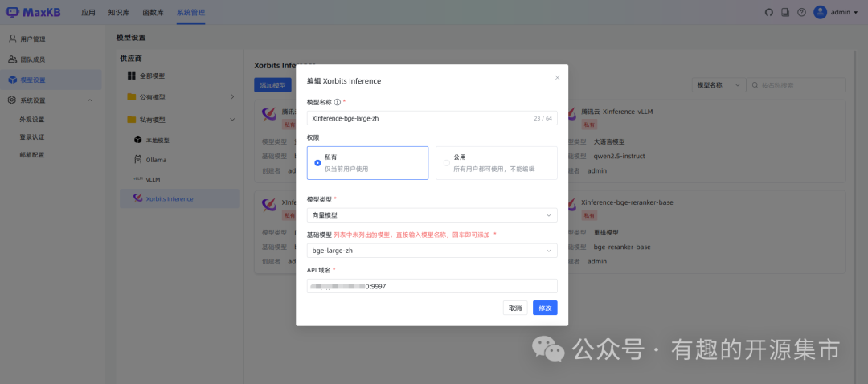This screenshot has width=868, height=384.
Task: Open the 模型类型 dropdown showing 向量模型
Action: tap(432, 215)
